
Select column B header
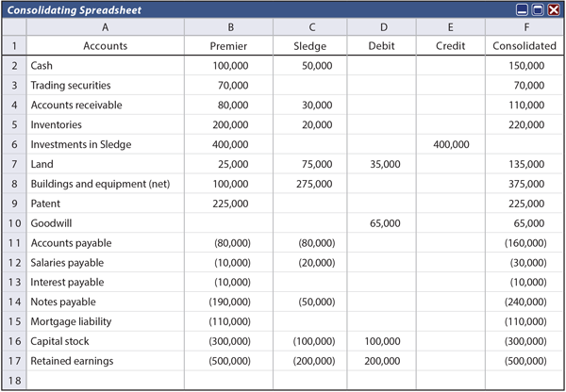click(229, 27)
